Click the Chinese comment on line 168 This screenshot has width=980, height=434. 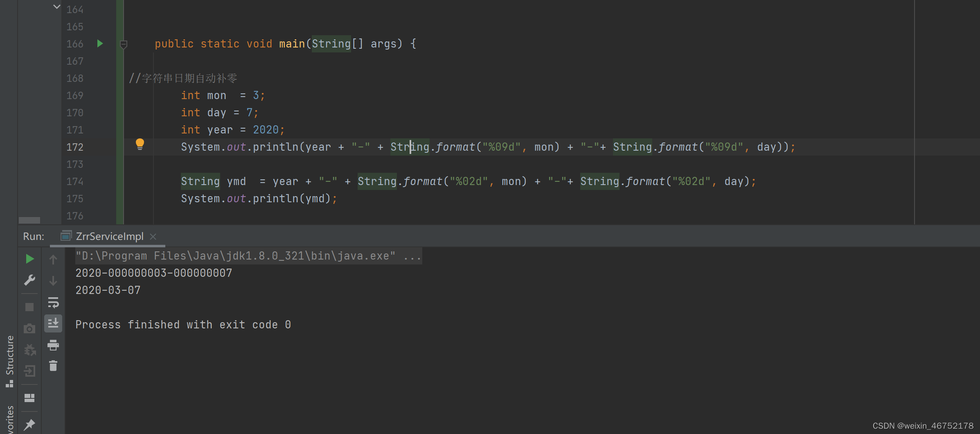(183, 78)
